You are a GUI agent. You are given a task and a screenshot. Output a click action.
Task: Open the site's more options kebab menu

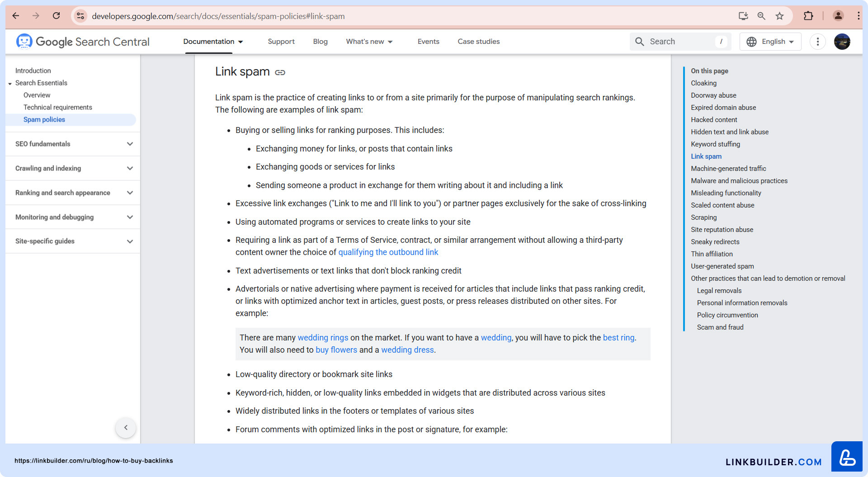click(x=817, y=42)
